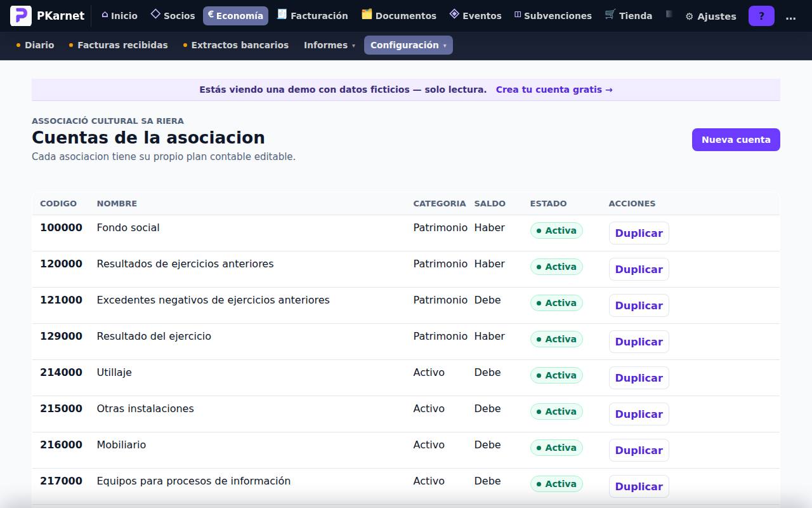This screenshot has width=812, height=508.
Task: Click the Activa badge in row 120000
Action: tap(556, 267)
